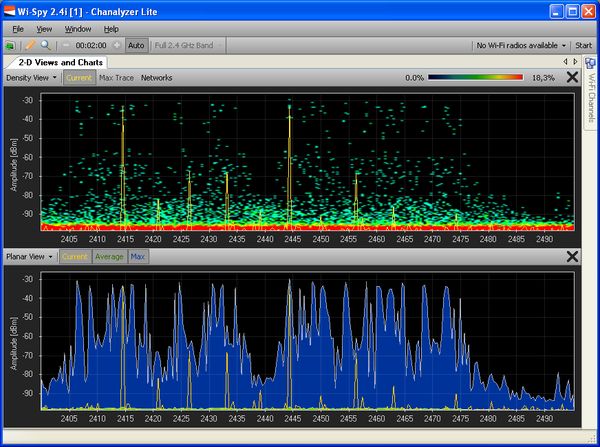This screenshot has height=447, width=600.
Task: Close the Planar View panel
Action: click(572, 257)
